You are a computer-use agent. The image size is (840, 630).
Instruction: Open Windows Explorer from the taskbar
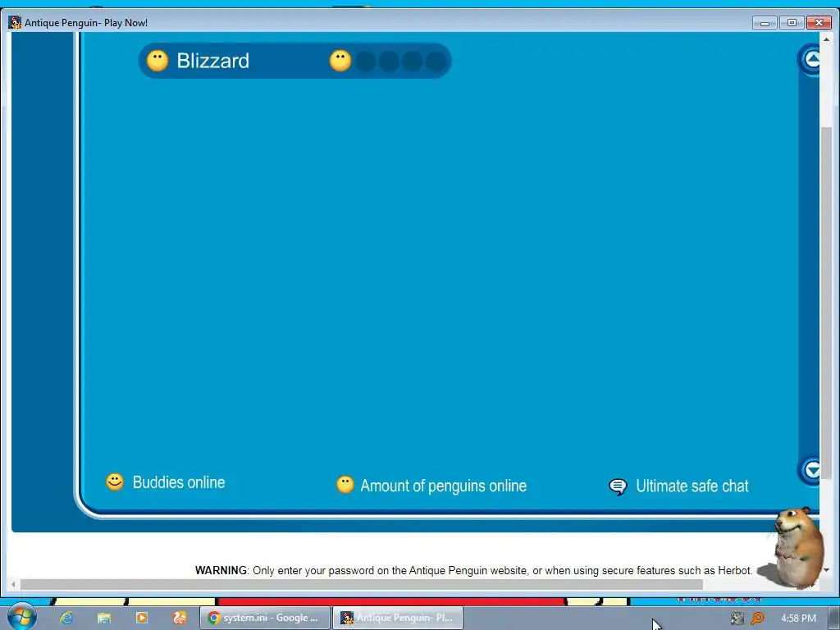[x=104, y=618]
